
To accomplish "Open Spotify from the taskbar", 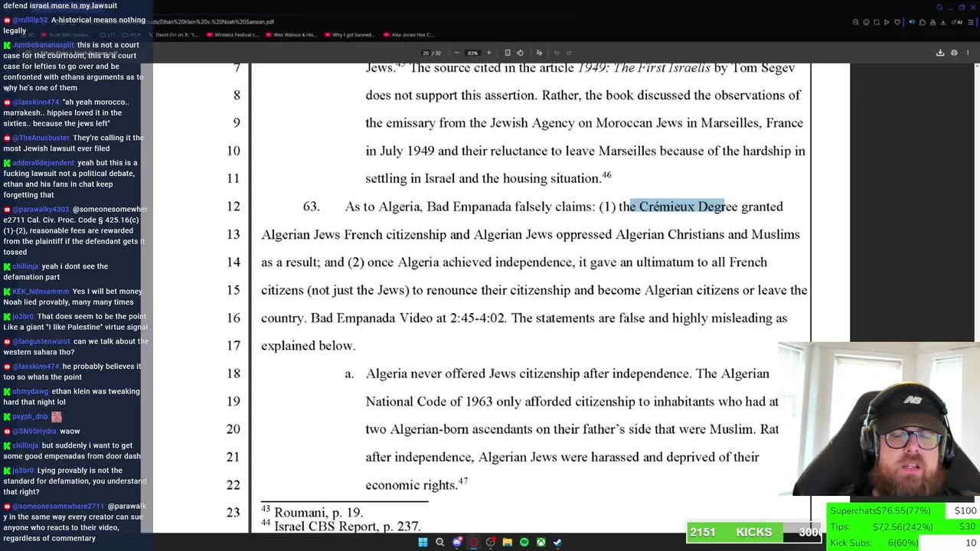I will pos(524,543).
